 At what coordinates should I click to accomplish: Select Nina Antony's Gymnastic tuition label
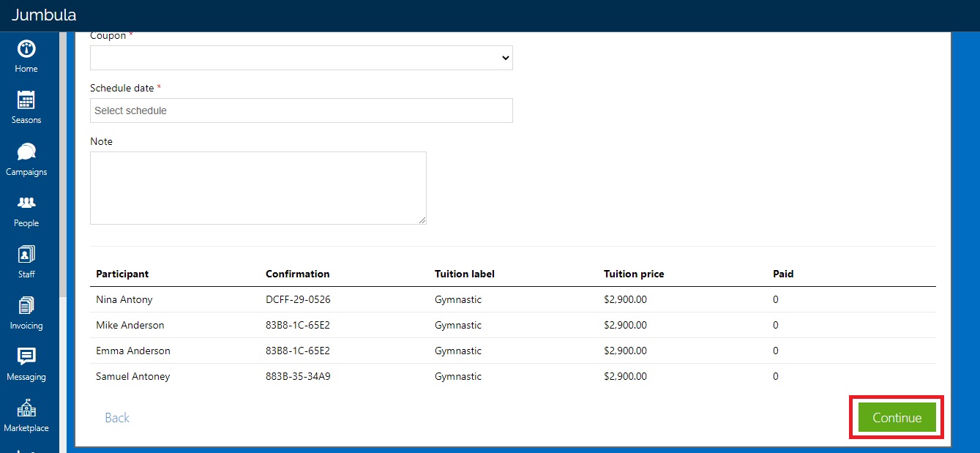[x=458, y=299]
